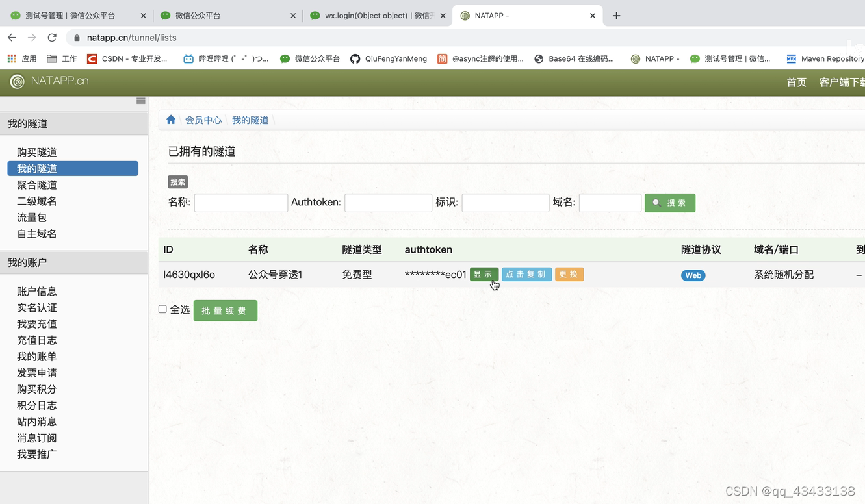Switch to the 微信公众平台 tab
The image size is (865, 504).
click(221, 16)
